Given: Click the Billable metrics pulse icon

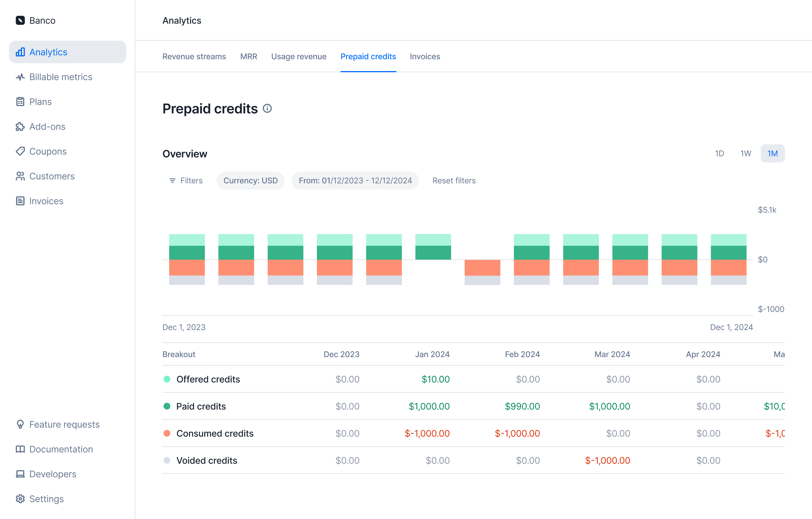Looking at the screenshot, I should click(x=20, y=77).
